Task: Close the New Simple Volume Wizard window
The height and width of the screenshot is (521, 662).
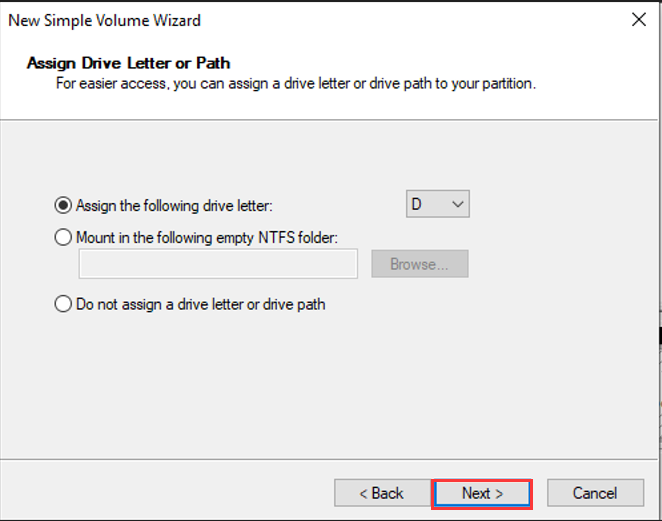Action: click(638, 20)
